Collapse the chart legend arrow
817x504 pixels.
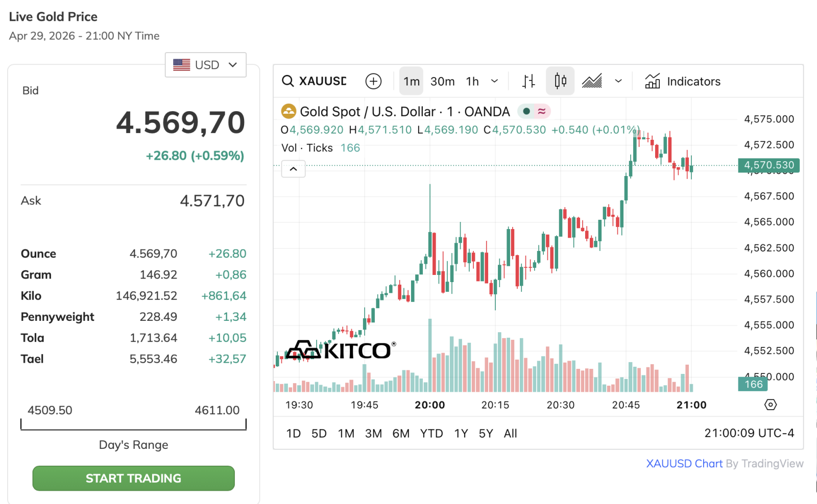click(293, 169)
